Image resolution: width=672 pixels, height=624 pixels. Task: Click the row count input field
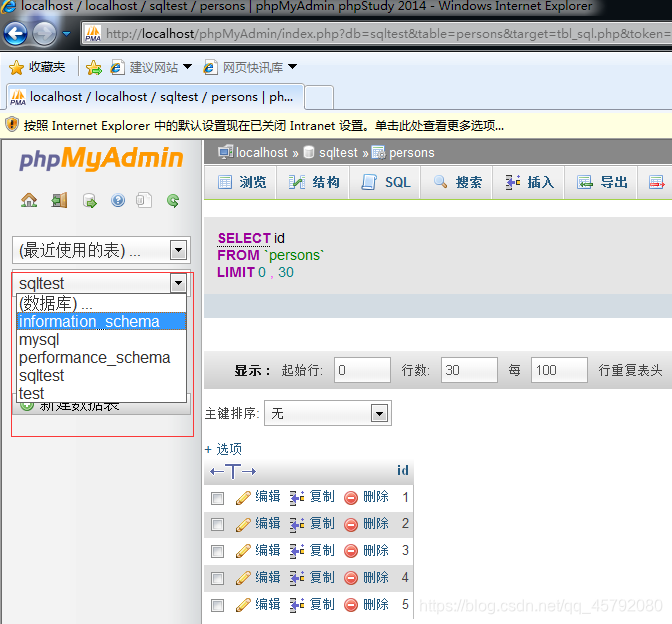tap(469, 370)
